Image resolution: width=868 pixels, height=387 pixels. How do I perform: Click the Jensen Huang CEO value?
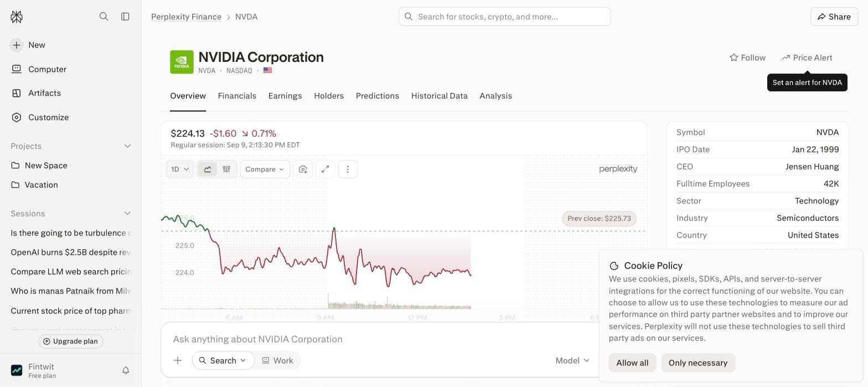[812, 166]
